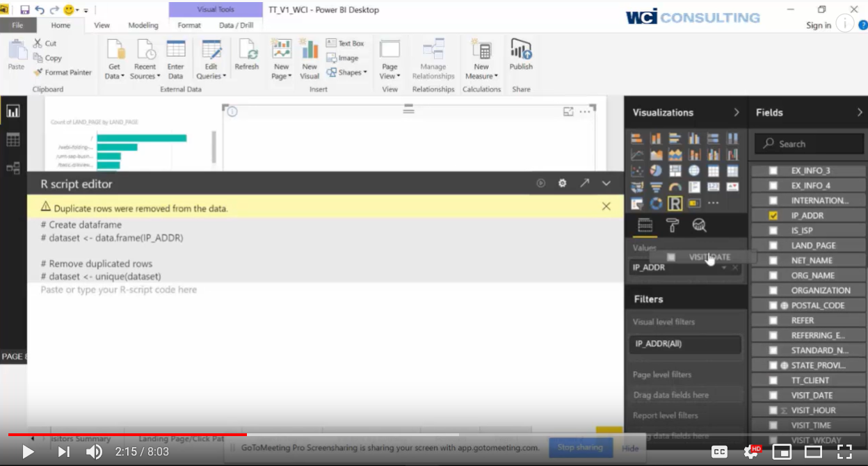Collapse the R script editor
This screenshot has width=868, height=466.
click(606, 184)
